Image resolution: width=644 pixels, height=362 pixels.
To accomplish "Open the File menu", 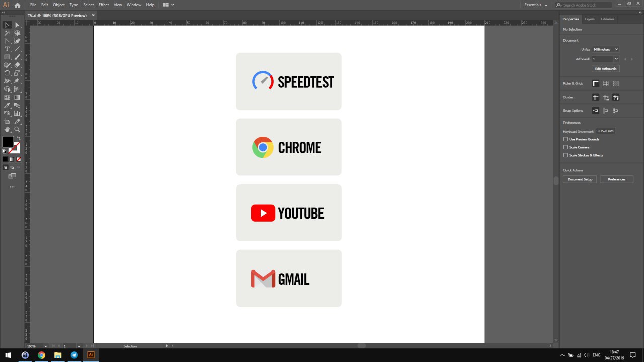I will (33, 5).
